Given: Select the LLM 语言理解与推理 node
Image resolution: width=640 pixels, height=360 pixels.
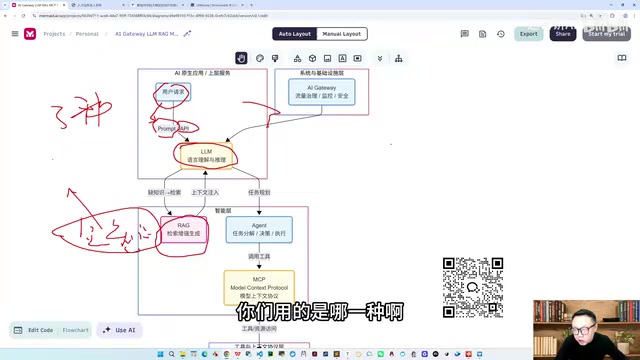Looking at the screenshot, I should click(x=207, y=156).
